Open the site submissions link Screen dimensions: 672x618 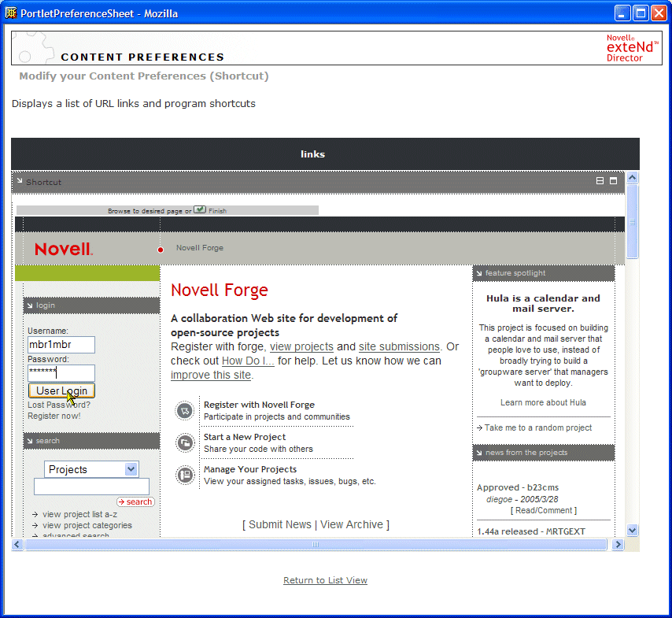[x=399, y=346]
